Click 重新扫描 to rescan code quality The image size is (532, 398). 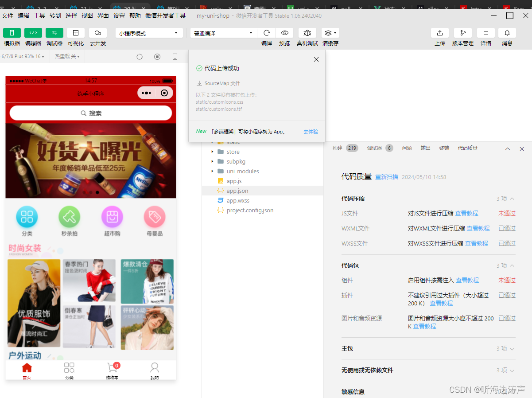386,176
